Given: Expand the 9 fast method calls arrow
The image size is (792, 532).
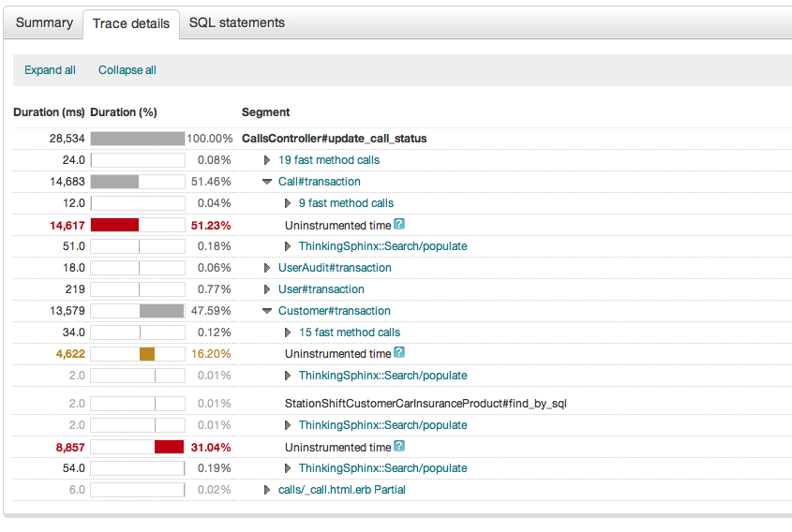Looking at the screenshot, I should 288,203.
